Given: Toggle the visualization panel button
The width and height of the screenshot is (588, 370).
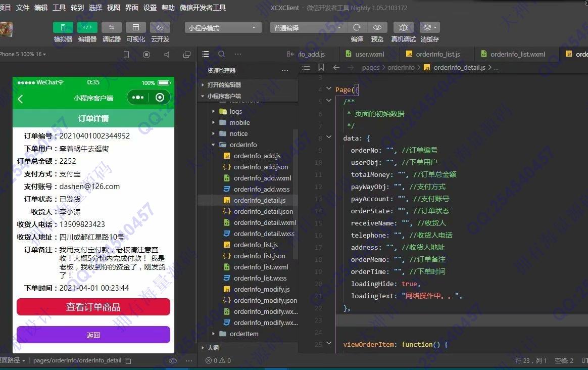Looking at the screenshot, I should (136, 27).
